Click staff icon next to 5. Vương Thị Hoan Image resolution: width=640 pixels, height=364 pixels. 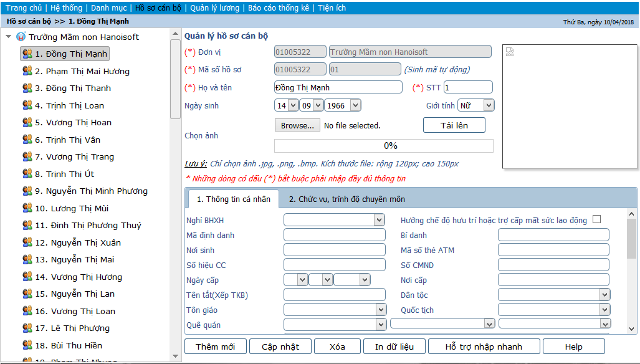[x=27, y=122]
